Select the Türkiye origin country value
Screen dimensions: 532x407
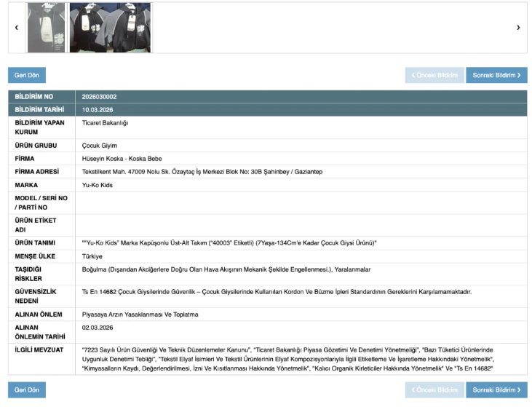(92, 256)
